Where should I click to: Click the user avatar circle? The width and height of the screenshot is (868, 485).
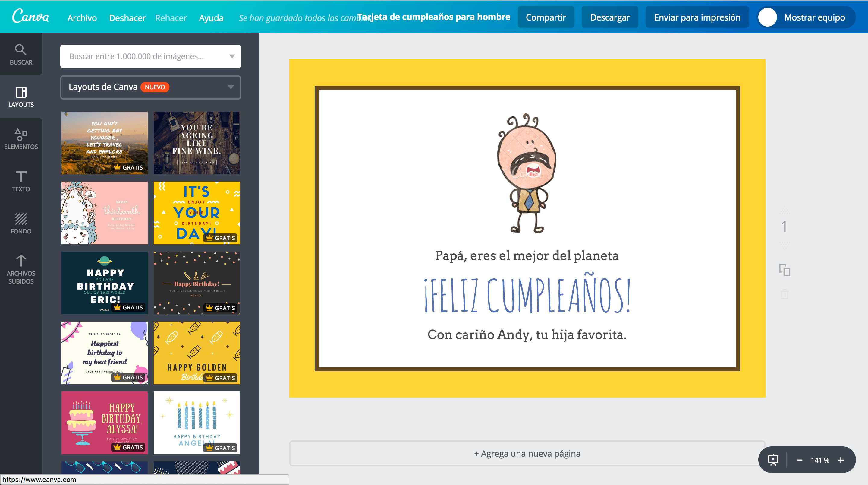767,17
